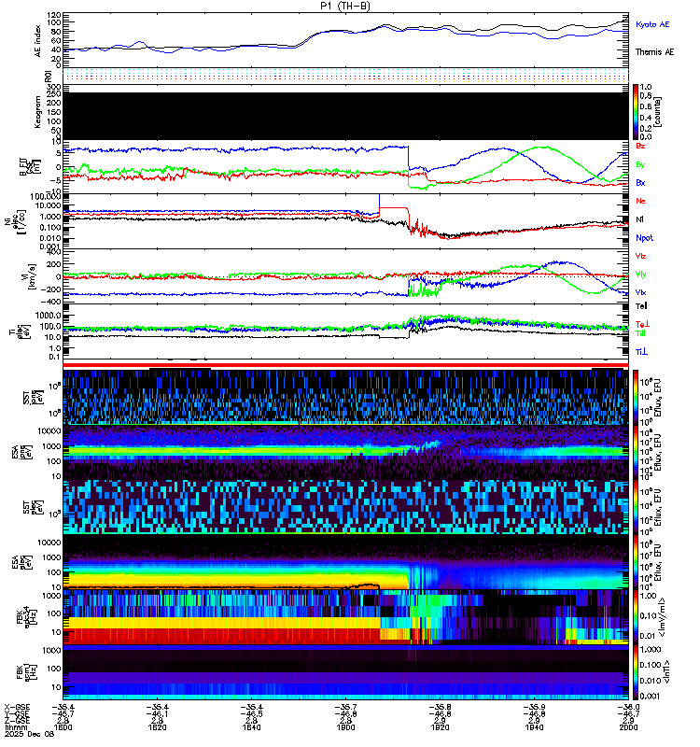The height and width of the screenshot is (747, 700).
Task: Click the green By legend label
Action: [x=640, y=165]
